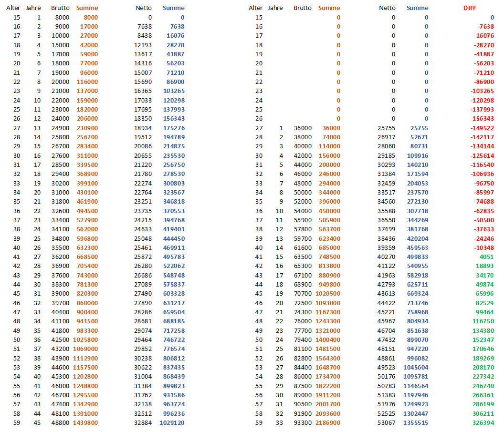Click the Brutto value 72500
Screen dimensions: 504x432
click(x=303, y=303)
